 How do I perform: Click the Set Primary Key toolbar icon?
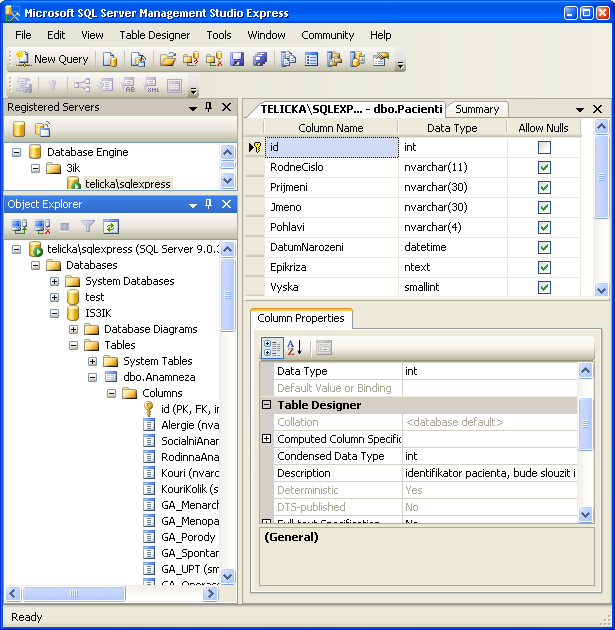click(x=53, y=85)
